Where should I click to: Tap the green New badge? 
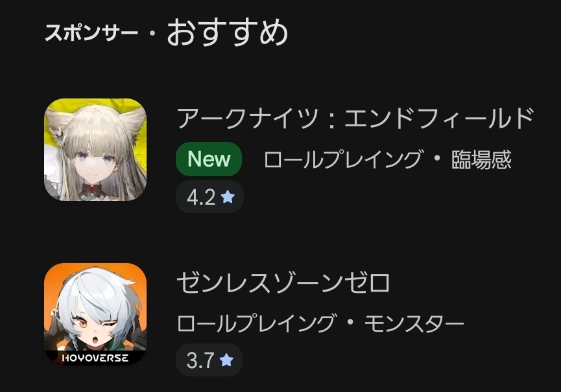click(209, 159)
